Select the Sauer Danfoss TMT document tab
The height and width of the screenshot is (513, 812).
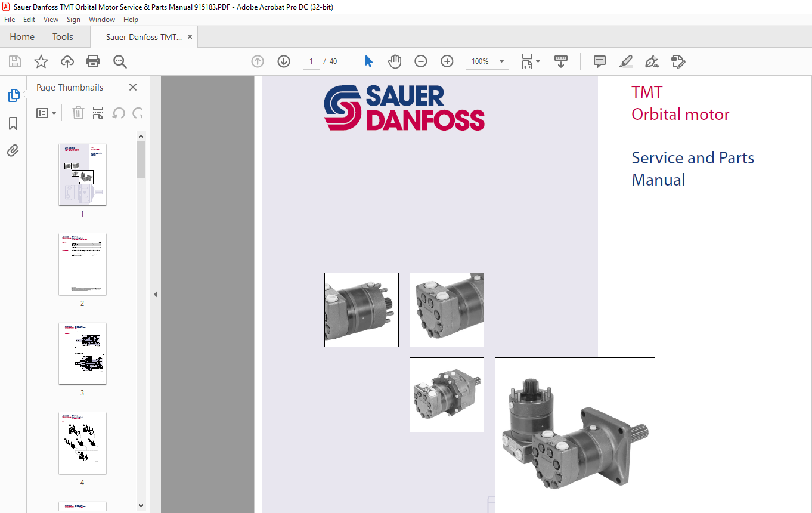(x=144, y=37)
